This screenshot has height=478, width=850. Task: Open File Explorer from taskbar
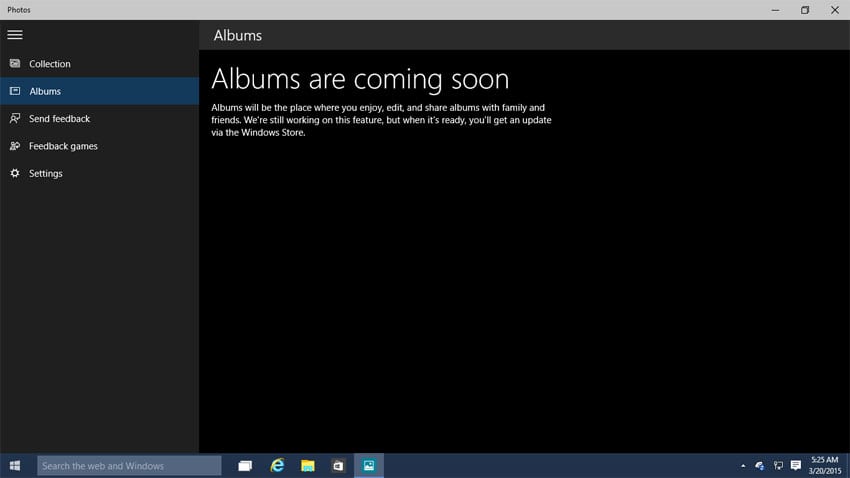pyautogui.click(x=308, y=466)
